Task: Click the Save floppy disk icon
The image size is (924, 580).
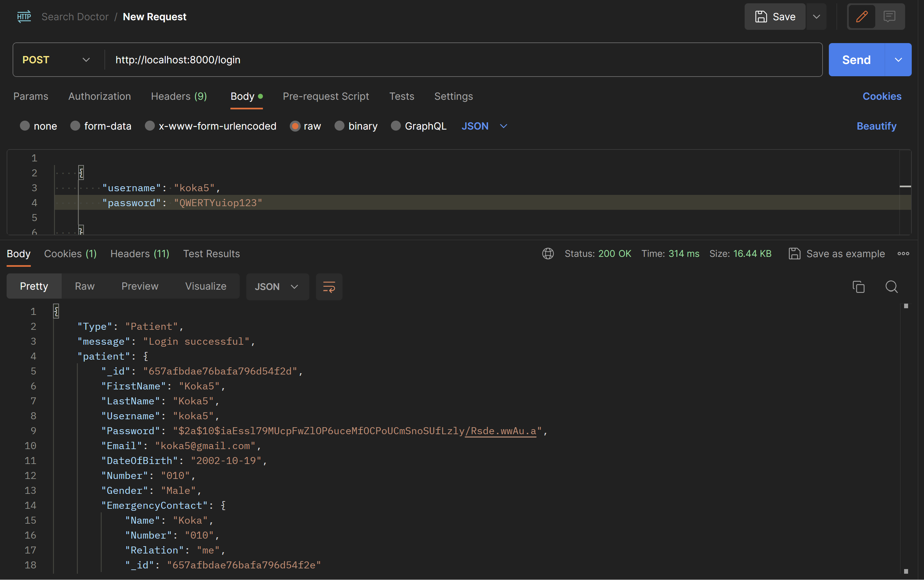Action: click(x=761, y=17)
